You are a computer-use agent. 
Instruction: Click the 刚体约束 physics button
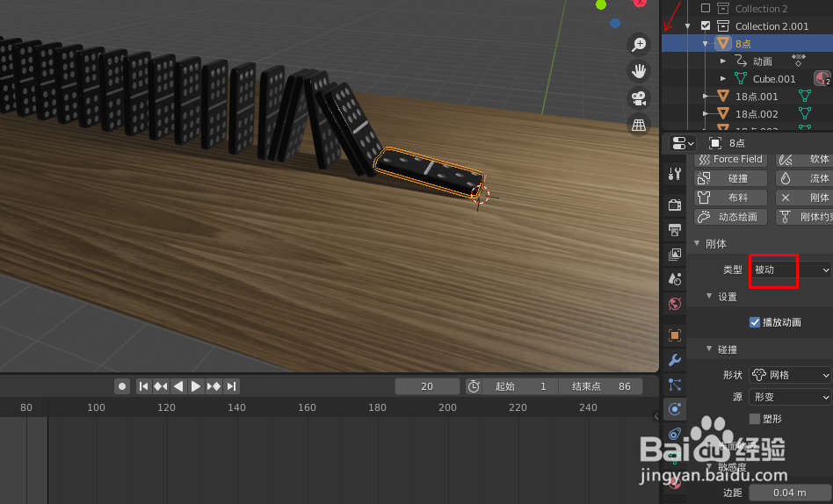[804, 217]
